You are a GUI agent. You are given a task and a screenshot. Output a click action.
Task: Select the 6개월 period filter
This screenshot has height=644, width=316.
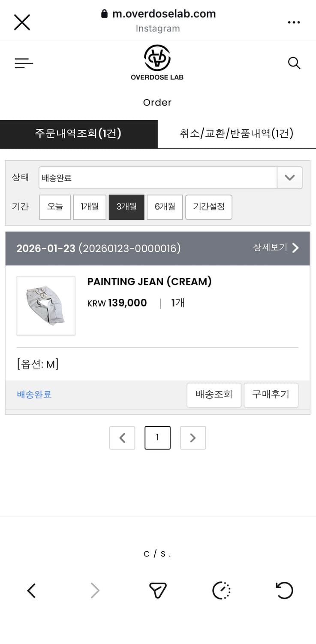(165, 207)
